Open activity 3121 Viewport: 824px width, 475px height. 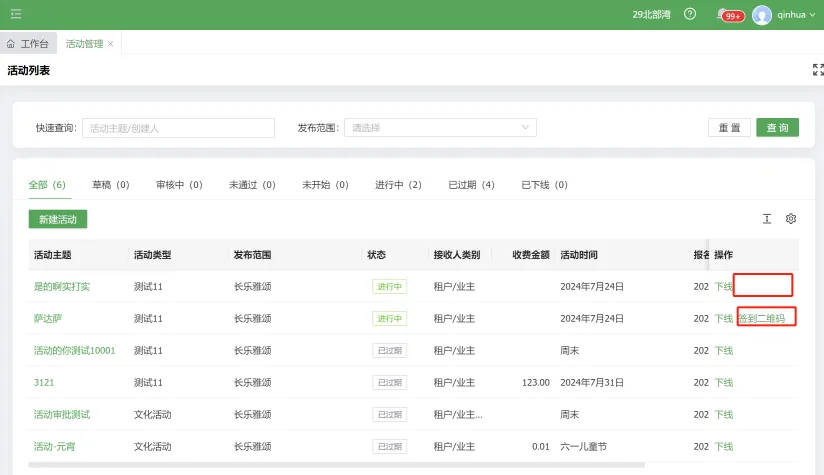click(x=44, y=383)
